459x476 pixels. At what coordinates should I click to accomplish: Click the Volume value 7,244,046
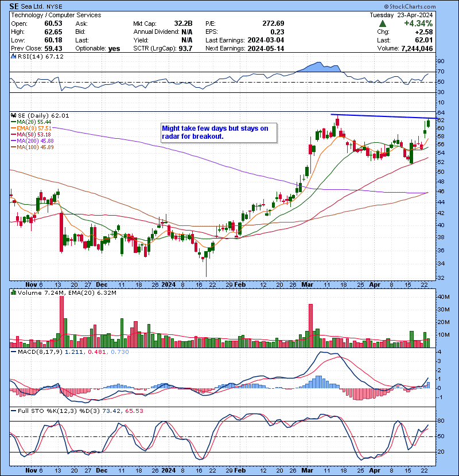click(x=417, y=49)
